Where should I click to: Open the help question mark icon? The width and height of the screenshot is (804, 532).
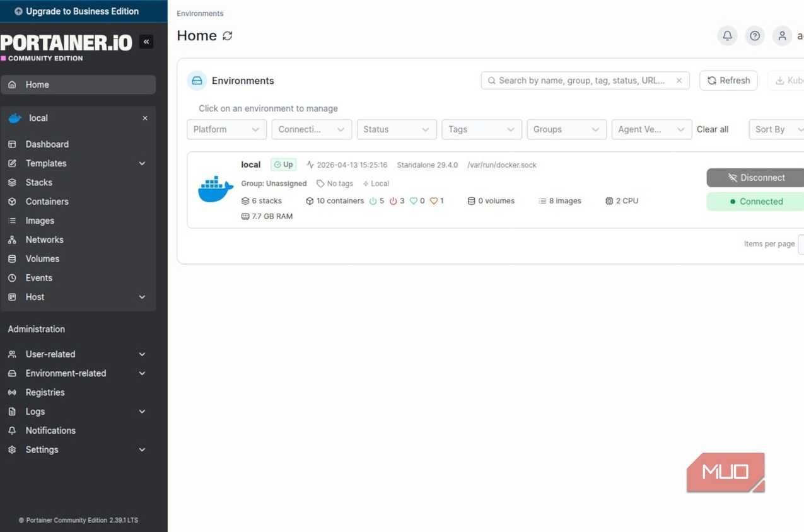(x=755, y=36)
